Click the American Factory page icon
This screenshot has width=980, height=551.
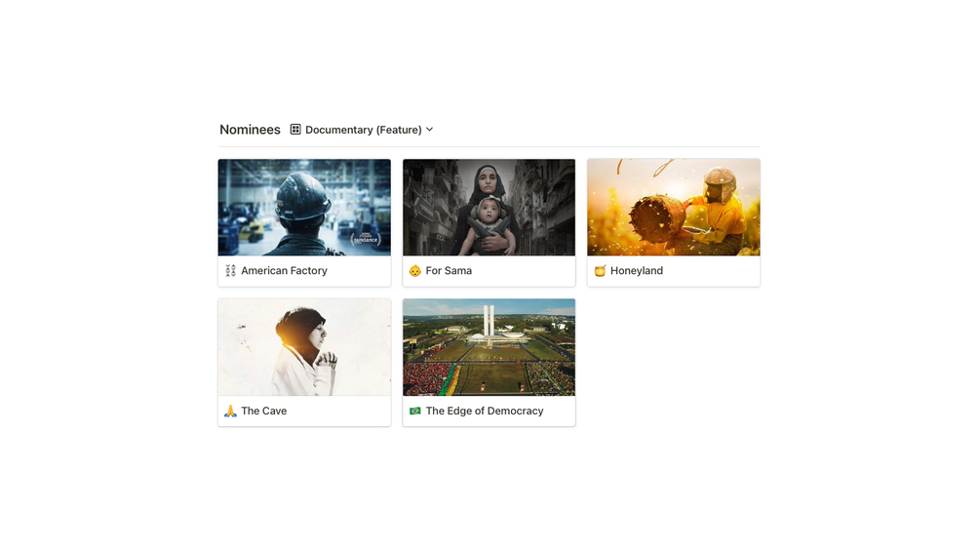(231, 270)
